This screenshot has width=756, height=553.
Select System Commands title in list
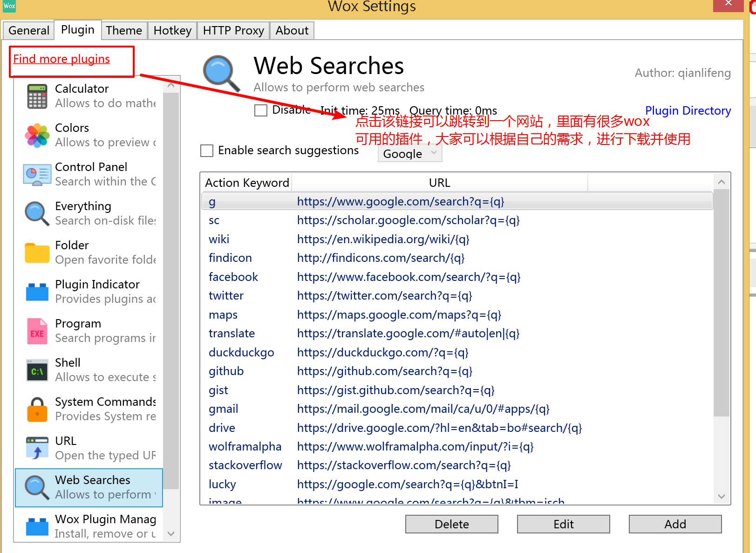coord(106,402)
